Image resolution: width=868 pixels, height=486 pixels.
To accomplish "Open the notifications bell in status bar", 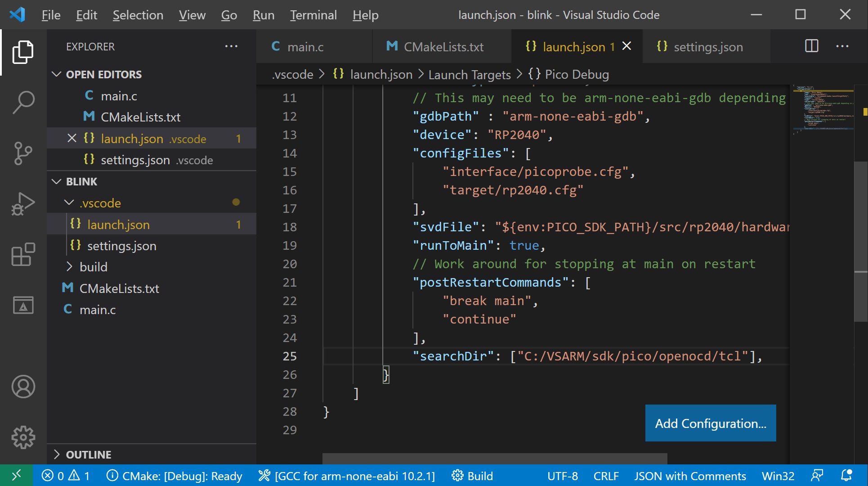I will tap(847, 476).
